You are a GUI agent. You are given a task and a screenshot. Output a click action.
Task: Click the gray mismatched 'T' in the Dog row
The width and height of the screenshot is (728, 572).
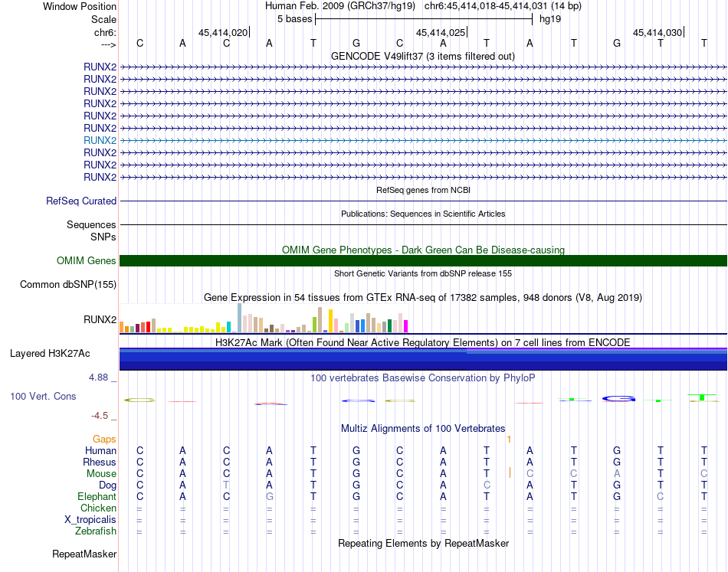click(226, 485)
